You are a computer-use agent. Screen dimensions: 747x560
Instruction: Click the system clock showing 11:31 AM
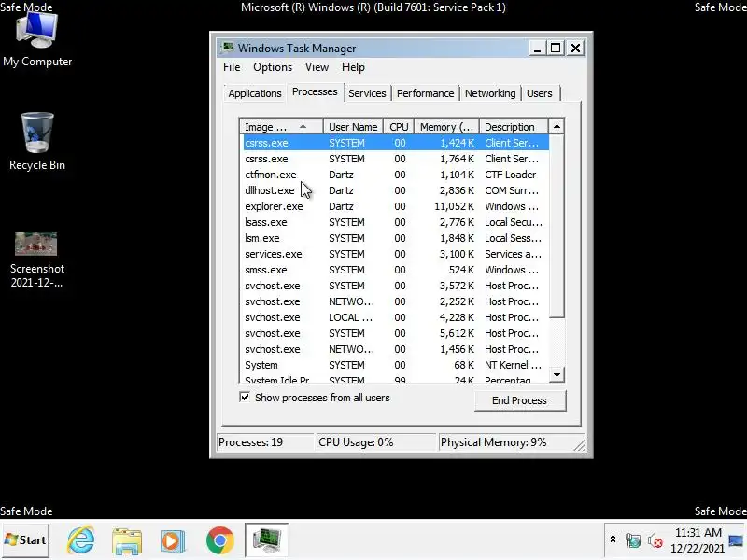tap(698, 540)
